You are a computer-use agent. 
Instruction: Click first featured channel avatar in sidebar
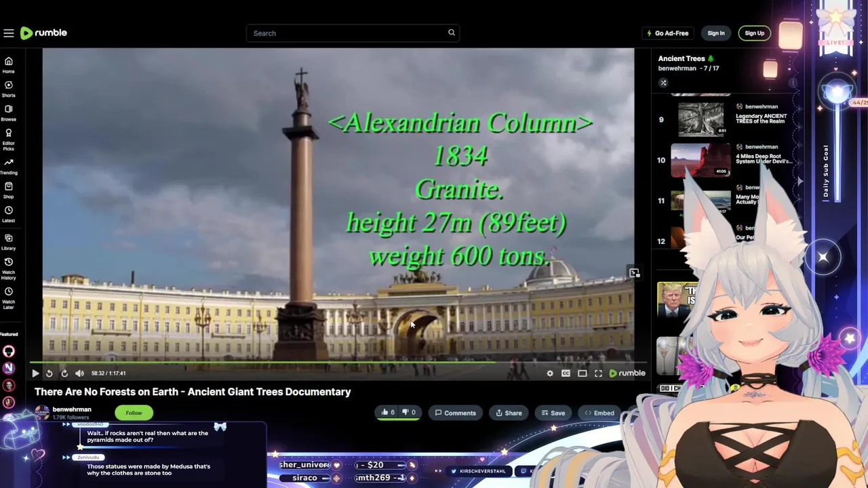[9, 351]
